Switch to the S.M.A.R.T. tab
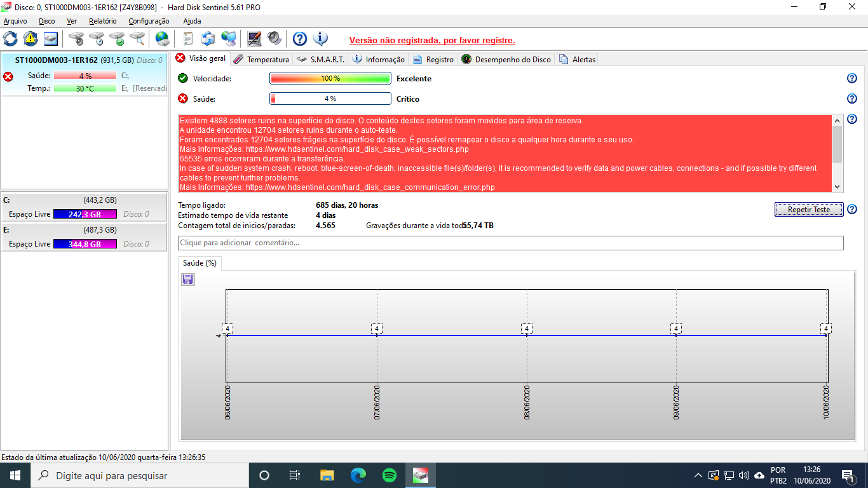The width and height of the screenshot is (868, 488). click(321, 59)
